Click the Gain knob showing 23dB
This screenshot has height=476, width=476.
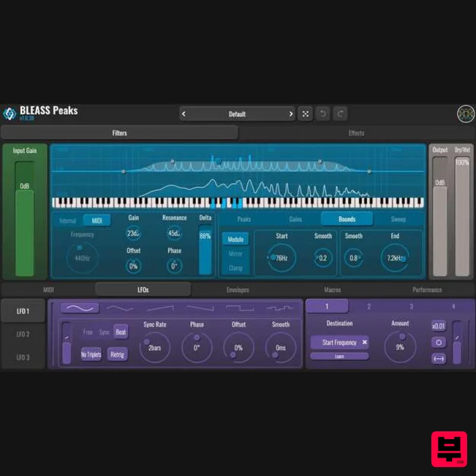133,233
